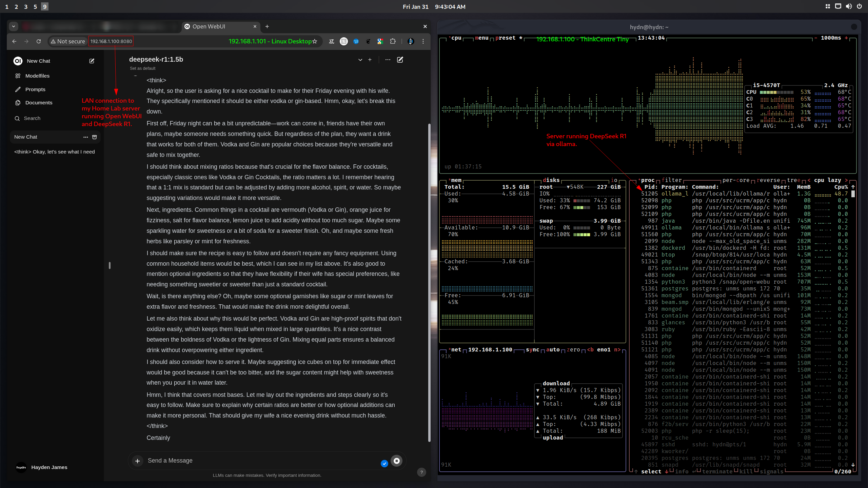Open the btop menu option

tap(482, 38)
